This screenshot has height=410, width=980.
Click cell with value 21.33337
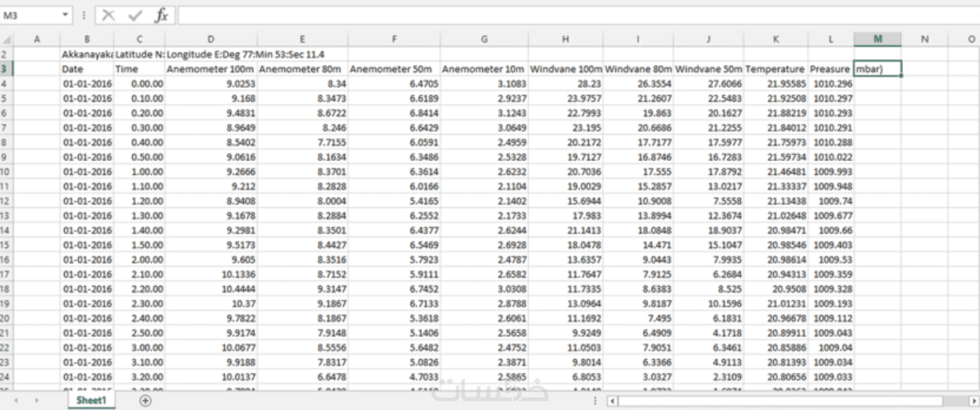(775, 187)
